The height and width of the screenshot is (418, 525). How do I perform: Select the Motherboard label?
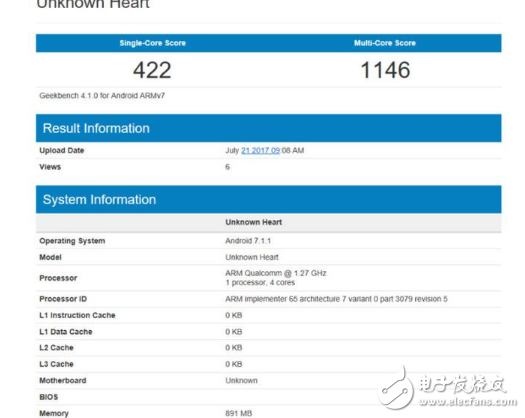pyautogui.click(x=63, y=380)
